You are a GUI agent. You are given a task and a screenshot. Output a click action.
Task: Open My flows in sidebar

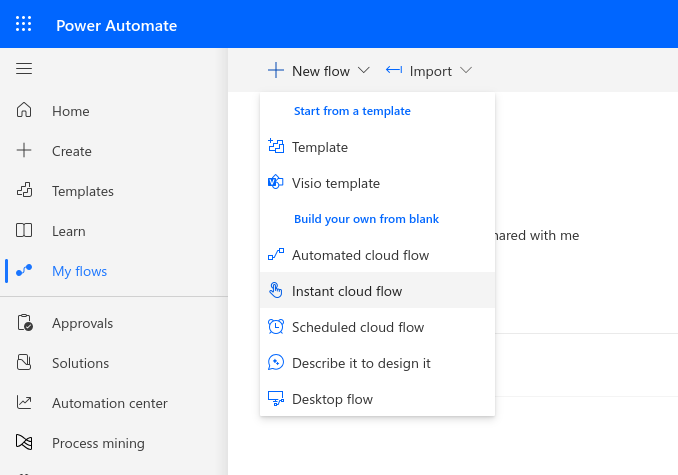[x=79, y=271]
